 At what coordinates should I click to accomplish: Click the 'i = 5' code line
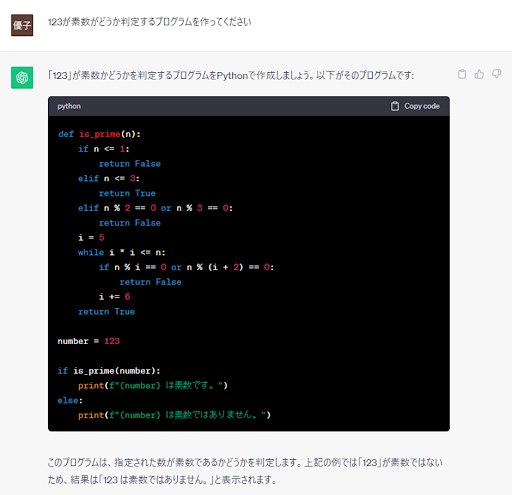pyautogui.click(x=91, y=237)
